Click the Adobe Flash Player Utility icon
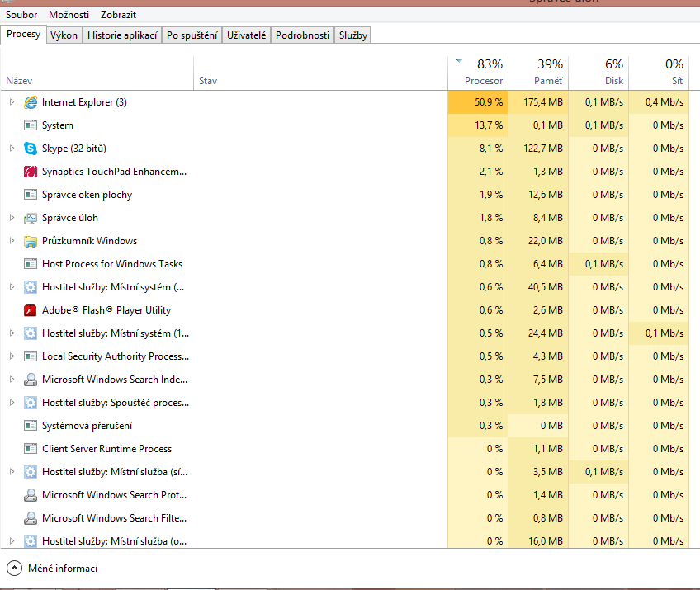Image resolution: width=700 pixels, height=590 pixels. pos(31,310)
